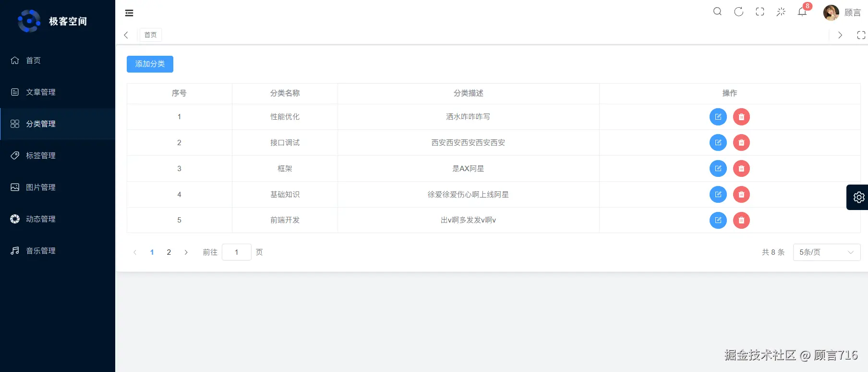The width and height of the screenshot is (868, 372).
Task: Click the tab bar right scroll arrow
Action: coord(840,35)
